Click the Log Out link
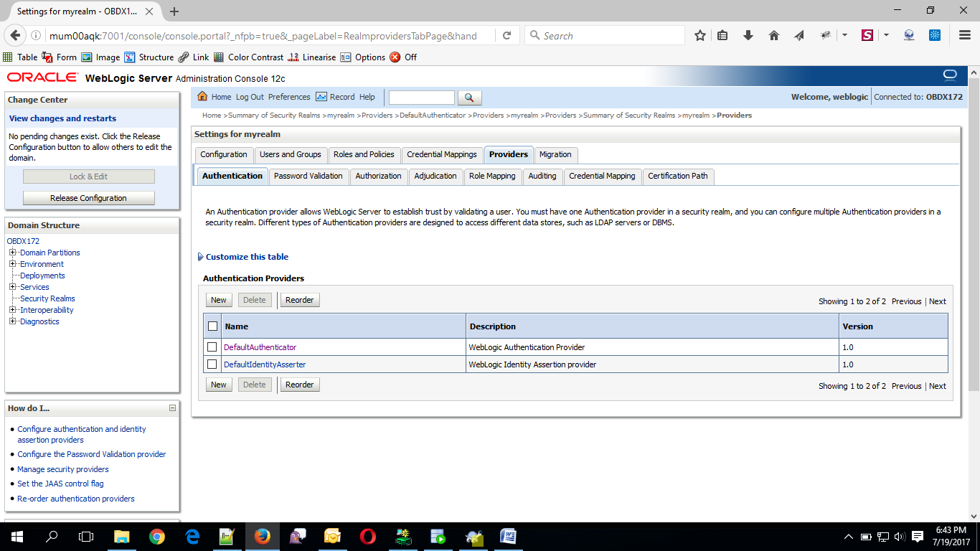This screenshot has width=980, height=551. [250, 97]
